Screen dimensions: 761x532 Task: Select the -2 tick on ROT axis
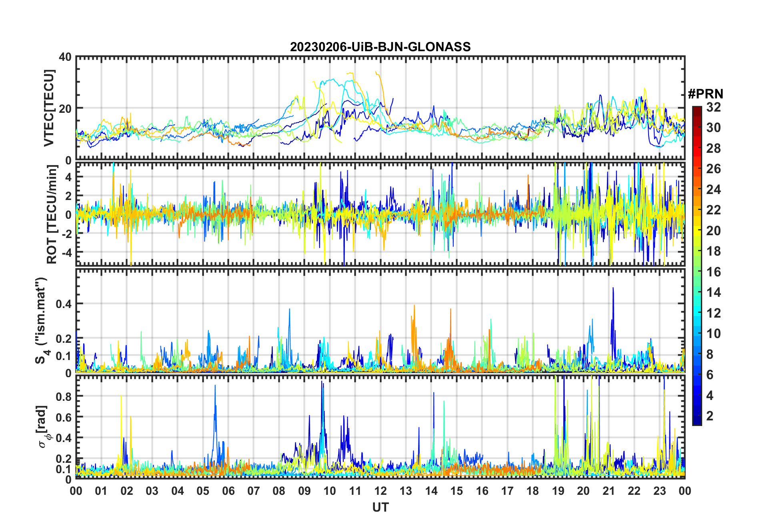pos(66,233)
